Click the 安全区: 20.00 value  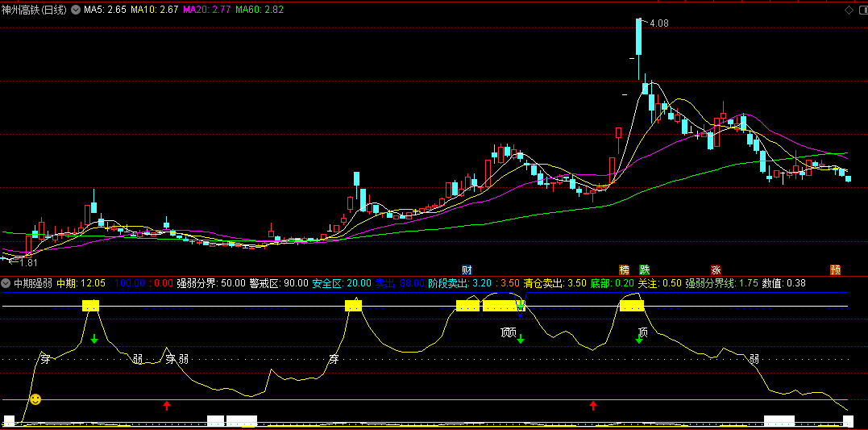point(342,283)
